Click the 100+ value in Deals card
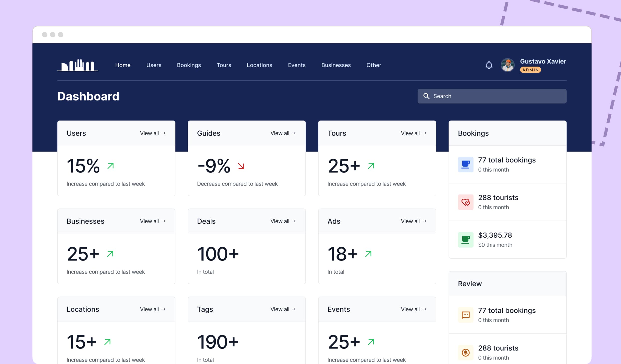This screenshot has width=621, height=364. (x=218, y=254)
